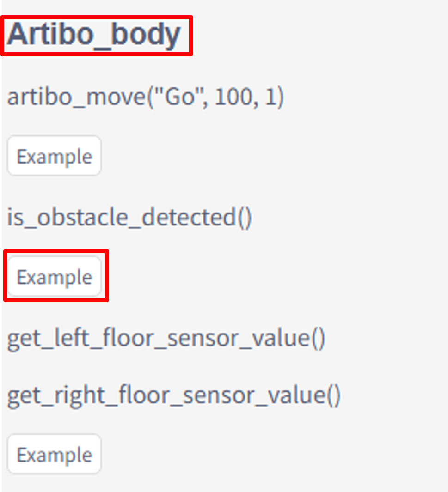Select the get_right_floor_sensor_value() function entry

[174, 395]
